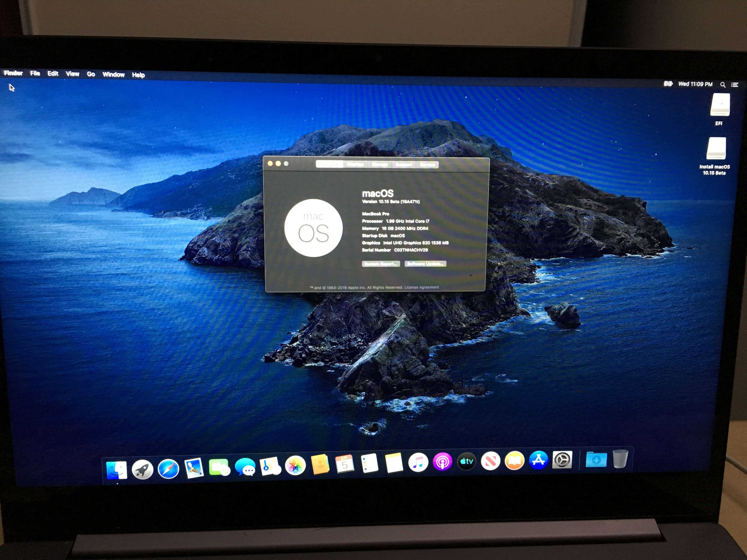Open the Window menu
The image size is (747, 560).
click(113, 75)
